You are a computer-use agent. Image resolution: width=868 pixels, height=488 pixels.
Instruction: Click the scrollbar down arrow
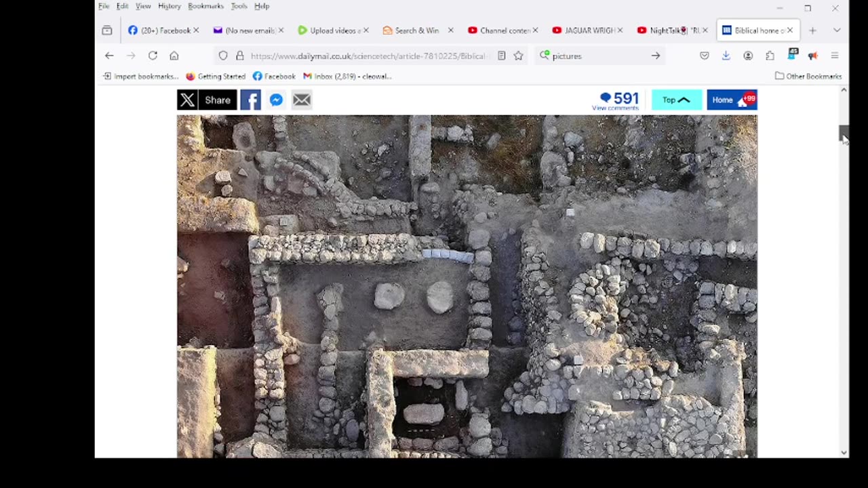pos(844,453)
